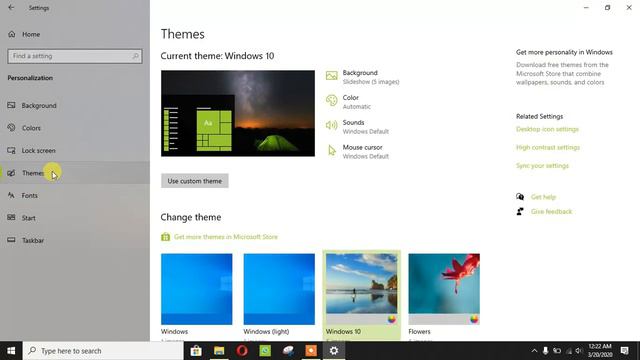Click the volume icon in system tray
This screenshot has width=640, height=360.
[579, 351]
